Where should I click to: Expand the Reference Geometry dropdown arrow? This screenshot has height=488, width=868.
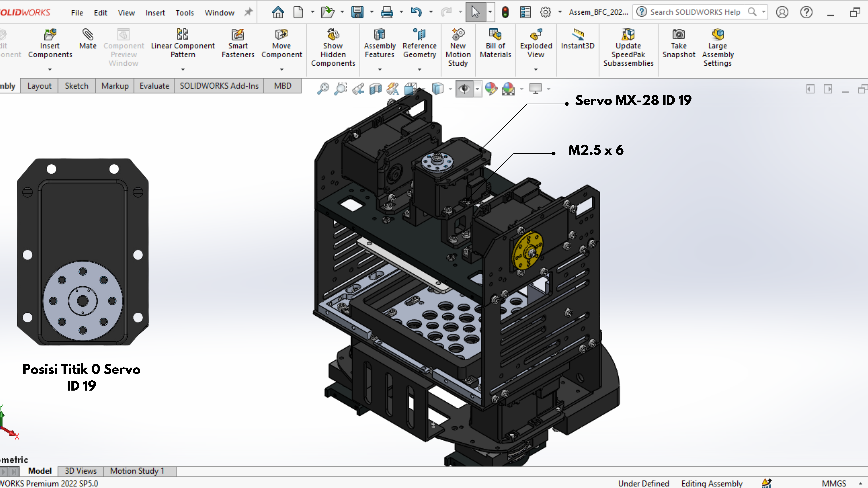pyautogui.click(x=420, y=70)
